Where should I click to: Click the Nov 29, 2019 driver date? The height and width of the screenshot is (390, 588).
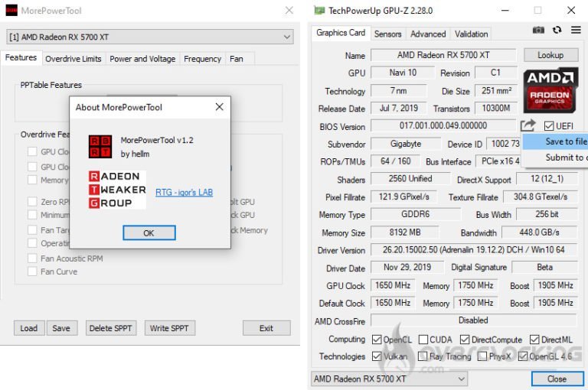(407, 267)
